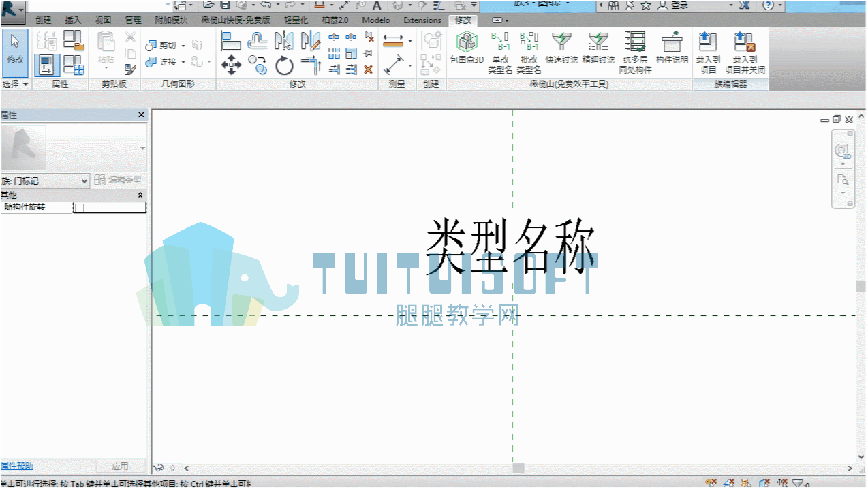Collapse the 其他 properties group

point(141,195)
